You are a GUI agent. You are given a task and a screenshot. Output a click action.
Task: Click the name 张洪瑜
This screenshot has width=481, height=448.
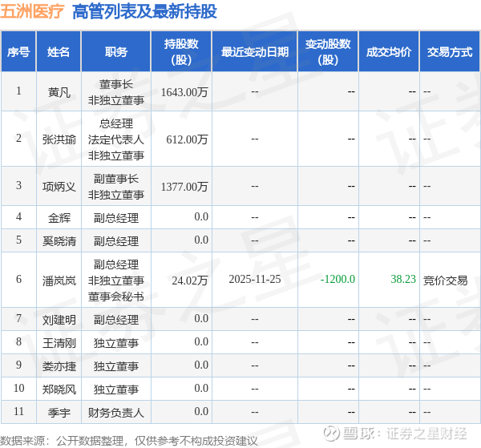[x=59, y=139]
